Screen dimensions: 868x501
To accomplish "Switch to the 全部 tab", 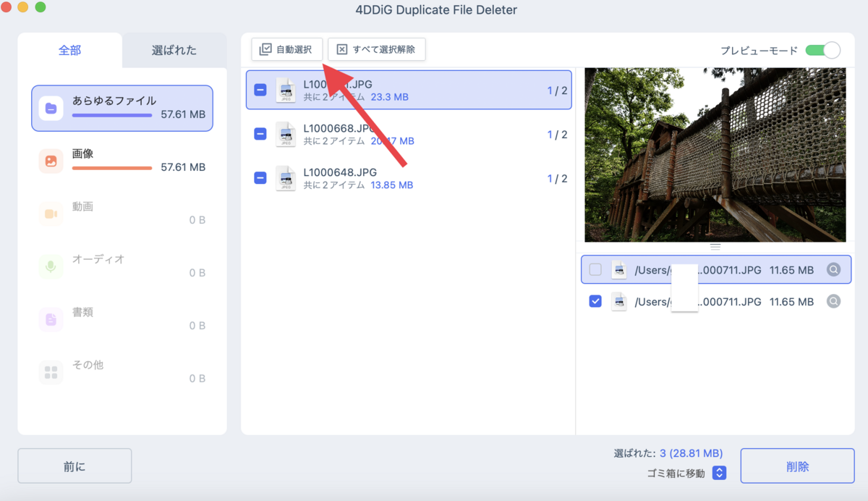I will [x=70, y=50].
